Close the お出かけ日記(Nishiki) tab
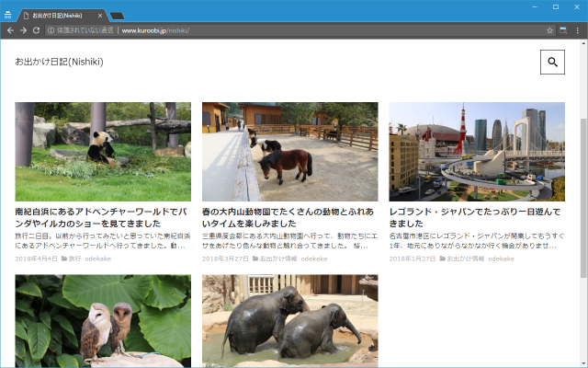 pyautogui.click(x=100, y=16)
